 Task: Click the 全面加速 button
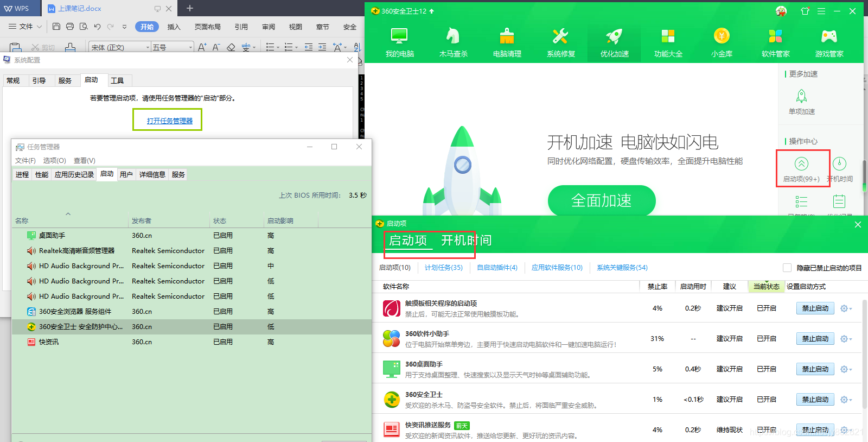tap(602, 200)
